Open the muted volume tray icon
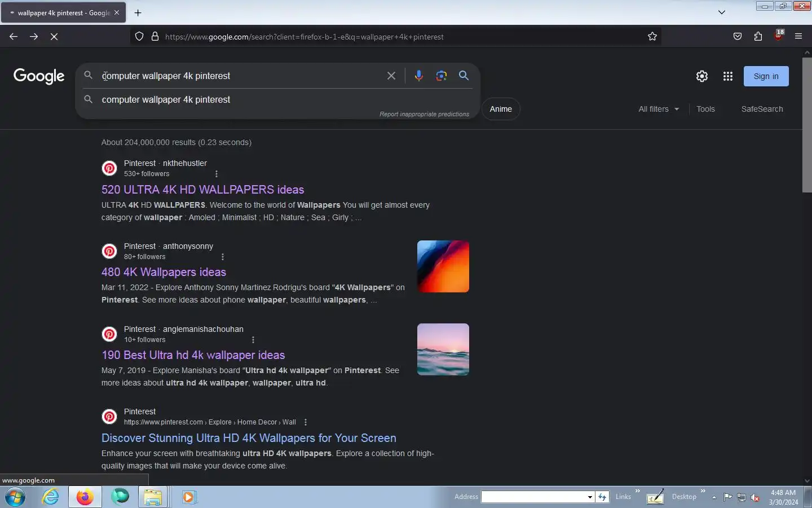The width and height of the screenshot is (812, 508). tap(755, 497)
